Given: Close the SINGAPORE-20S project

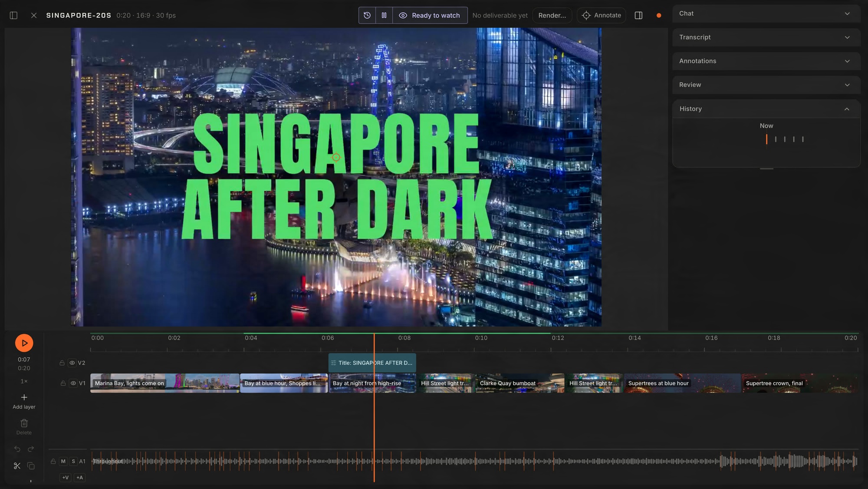Looking at the screenshot, I should click(34, 15).
